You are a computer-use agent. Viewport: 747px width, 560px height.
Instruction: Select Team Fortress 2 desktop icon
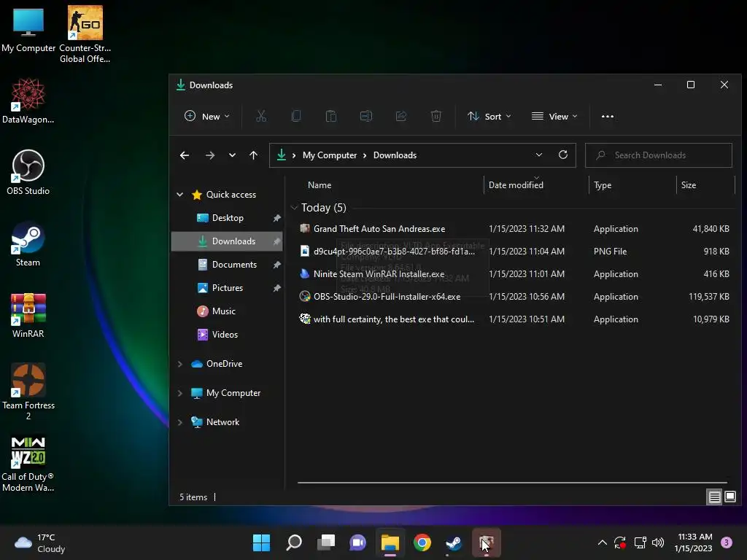pyautogui.click(x=28, y=392)
